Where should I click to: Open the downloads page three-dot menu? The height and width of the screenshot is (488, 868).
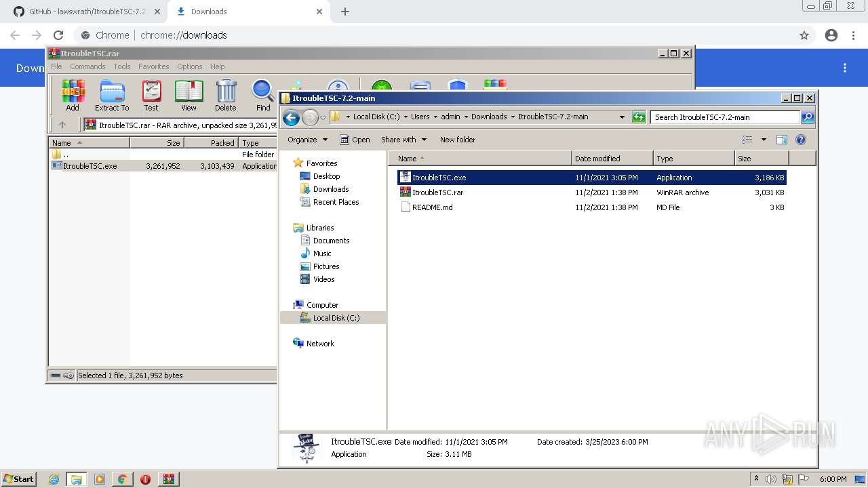pyautogui.click(x=845, y=68)
